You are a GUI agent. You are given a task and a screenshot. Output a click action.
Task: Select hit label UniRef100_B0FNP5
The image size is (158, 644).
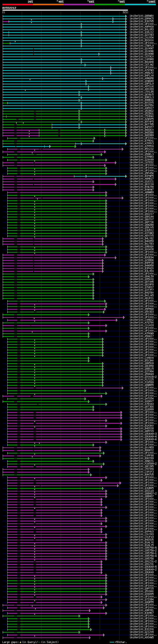(142, 176)
